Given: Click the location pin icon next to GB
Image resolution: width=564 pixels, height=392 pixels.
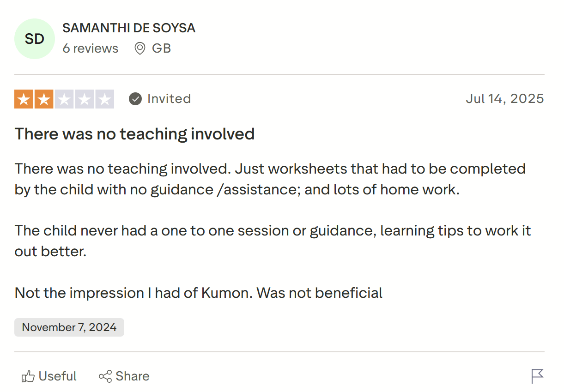Looking at the screenshot, I should pos(139,48).
